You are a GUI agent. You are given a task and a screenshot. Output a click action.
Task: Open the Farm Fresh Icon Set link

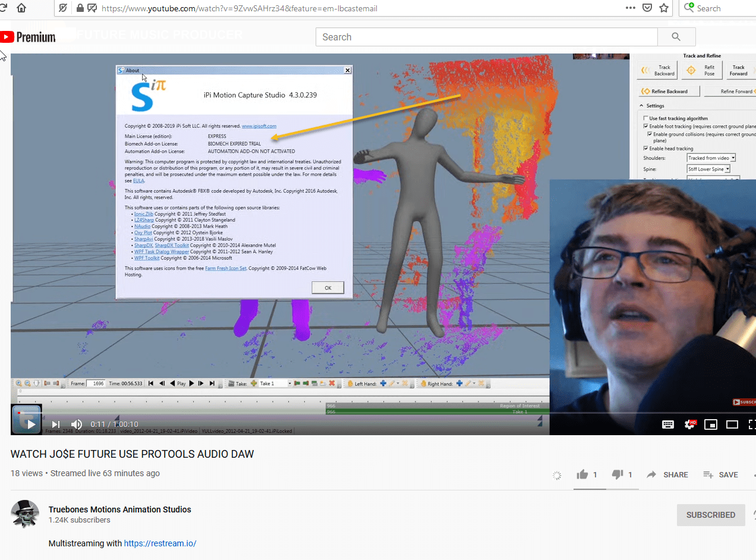[x=226, y=269]
